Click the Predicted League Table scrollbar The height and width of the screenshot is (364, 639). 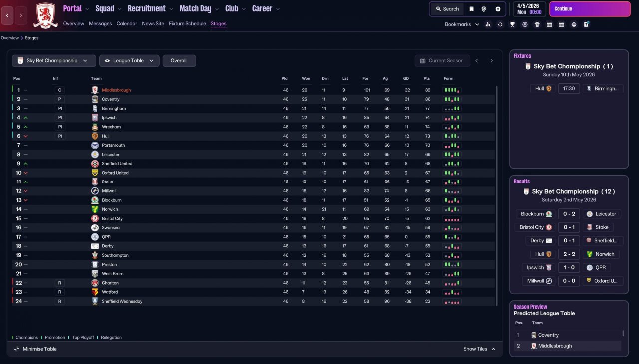click(623, 333)
